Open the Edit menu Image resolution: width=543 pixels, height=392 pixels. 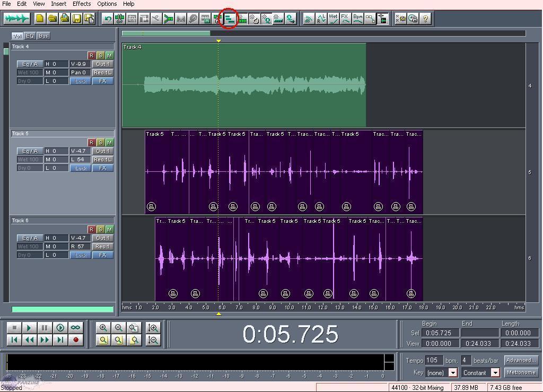(22, 4)
